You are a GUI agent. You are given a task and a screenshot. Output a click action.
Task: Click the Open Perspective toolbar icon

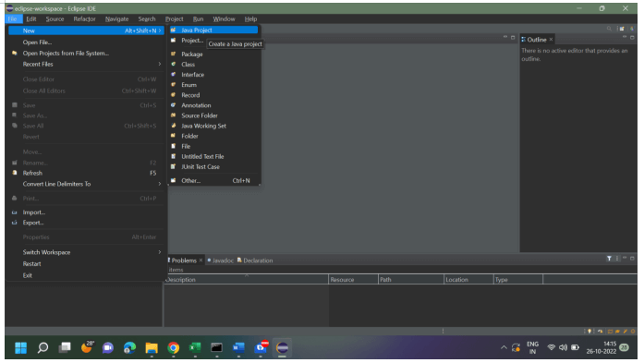coord(622,29)
